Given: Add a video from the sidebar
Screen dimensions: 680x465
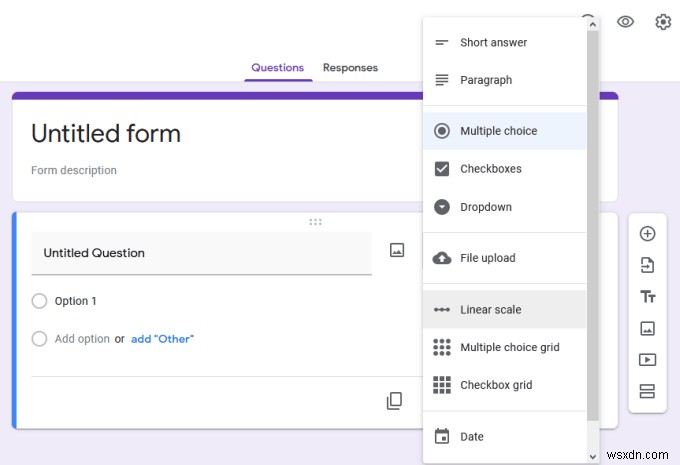Looking at the screenshot, I should (x=647, y=359).
